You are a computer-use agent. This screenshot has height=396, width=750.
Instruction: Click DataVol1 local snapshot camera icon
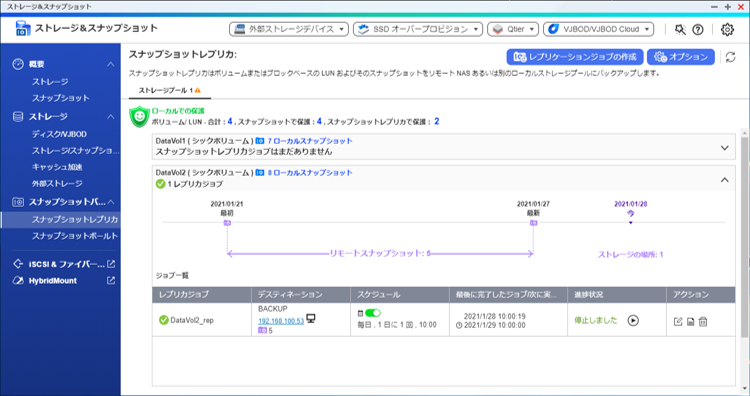tap(260, 141)
